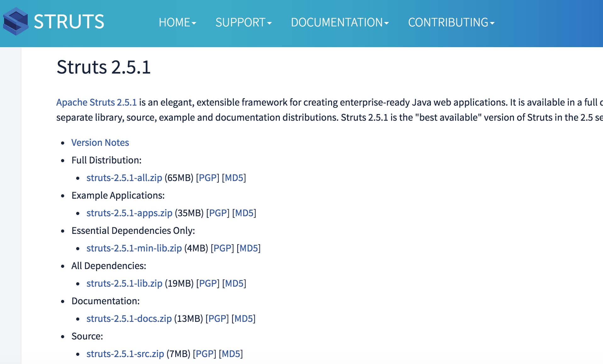Click the 'Essential Dependencies Only:' label

click(133, 230)
